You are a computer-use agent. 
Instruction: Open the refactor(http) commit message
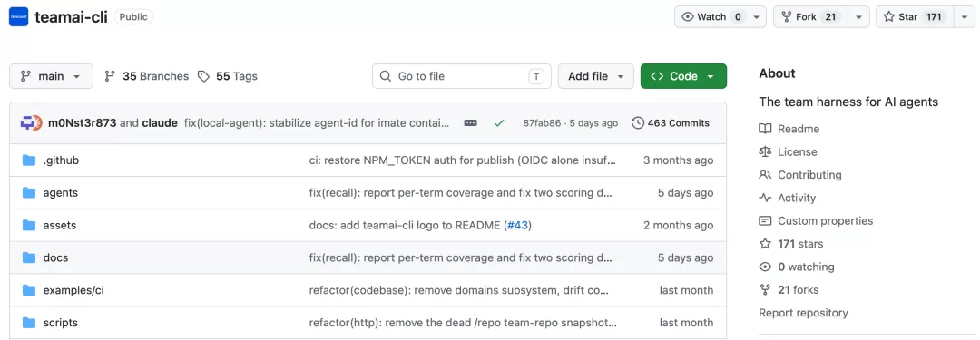(x=463, y=323)
